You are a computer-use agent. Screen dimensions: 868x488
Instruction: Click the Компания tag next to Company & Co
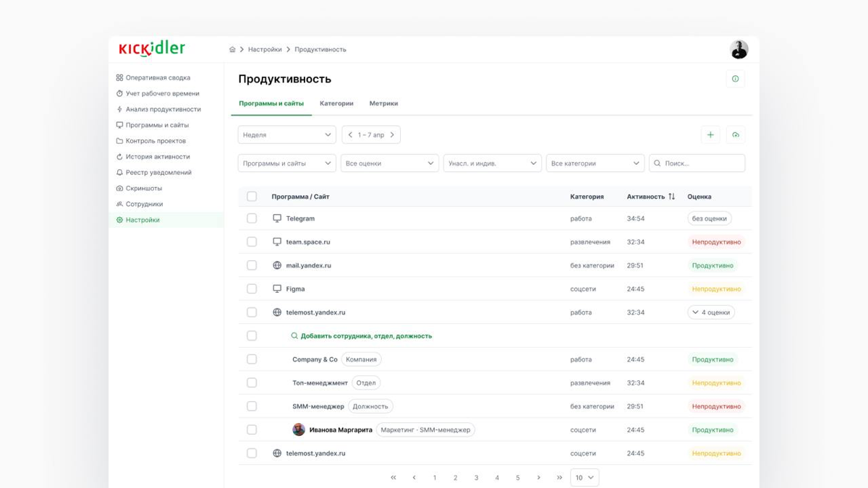pyautogui.click(x=361, y=359)
